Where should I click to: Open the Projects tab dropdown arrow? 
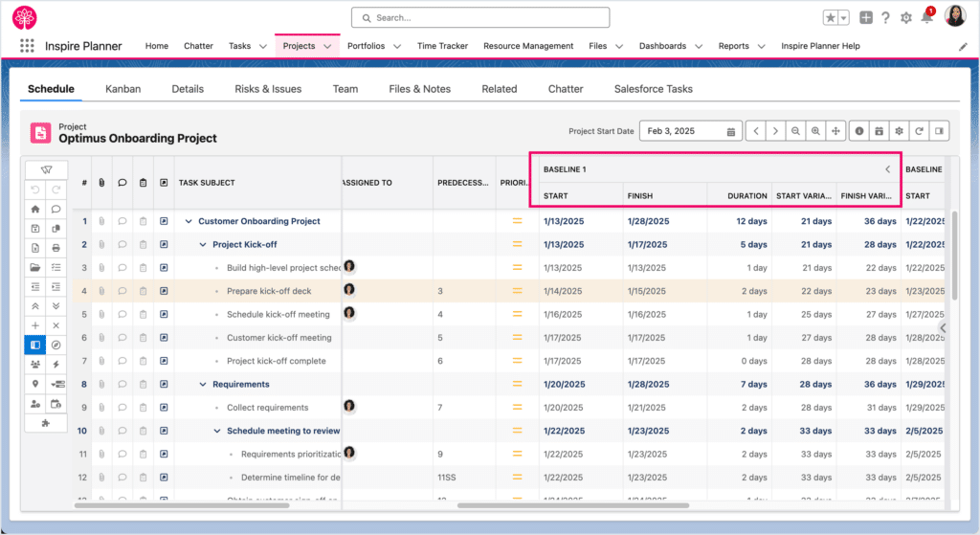tap(327, 46)
